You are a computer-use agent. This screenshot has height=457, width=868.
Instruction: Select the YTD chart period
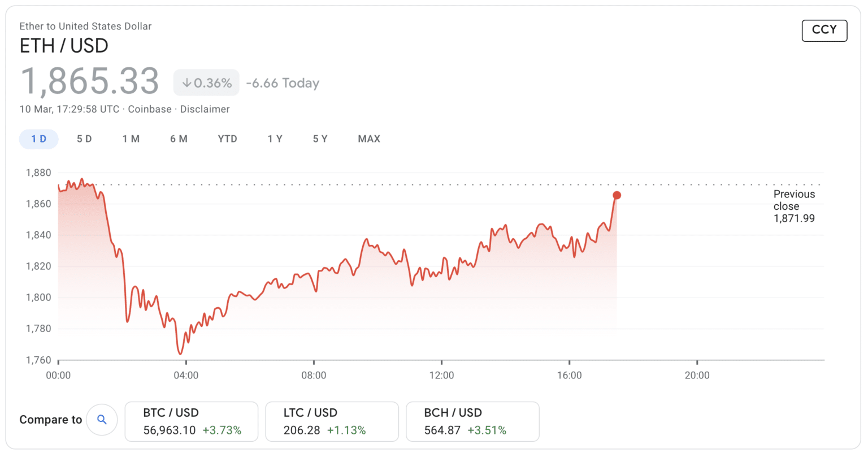pyautogui.click(x=228, y=139)
